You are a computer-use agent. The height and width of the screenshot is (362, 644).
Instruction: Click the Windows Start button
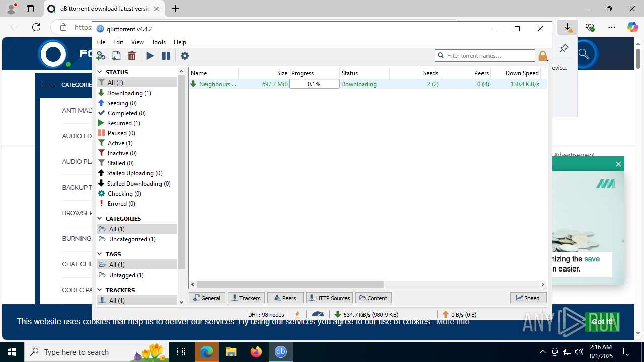pos(12,352)
